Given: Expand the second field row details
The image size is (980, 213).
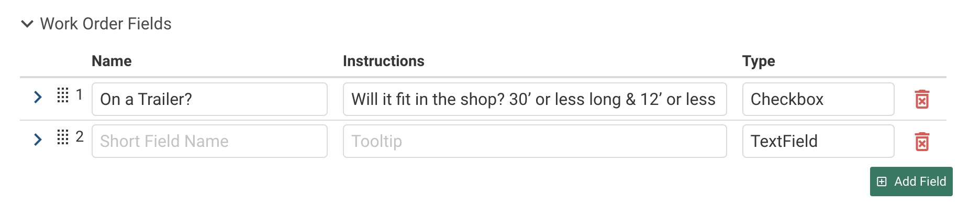Looking at the screenshot, I should coord(38,140).
